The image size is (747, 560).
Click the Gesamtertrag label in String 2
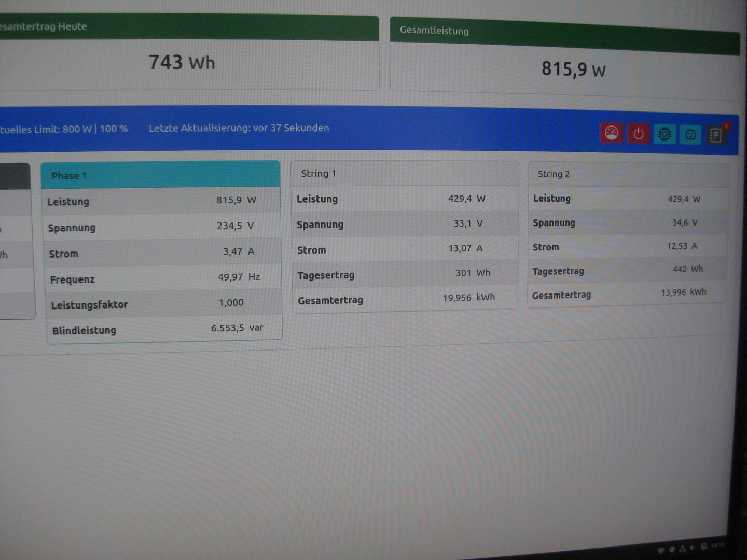click(561, 295)
